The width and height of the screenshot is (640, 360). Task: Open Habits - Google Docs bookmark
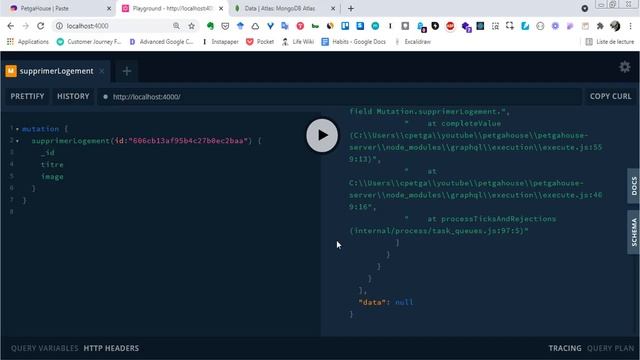(354, 42)
